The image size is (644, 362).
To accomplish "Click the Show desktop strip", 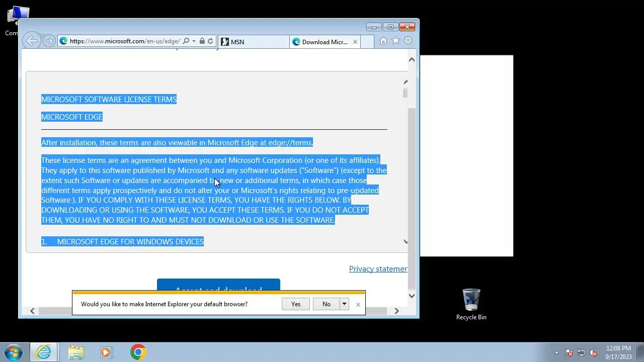I will 640,352.
